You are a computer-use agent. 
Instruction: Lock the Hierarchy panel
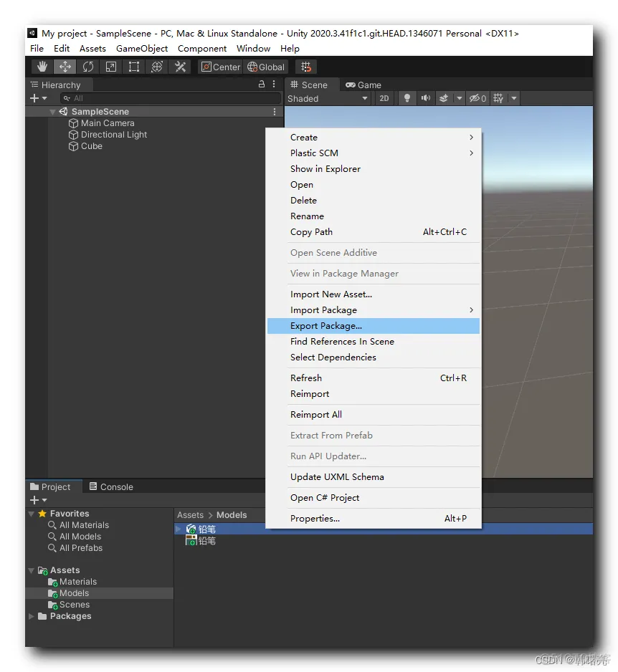click(x=261, y=84)
